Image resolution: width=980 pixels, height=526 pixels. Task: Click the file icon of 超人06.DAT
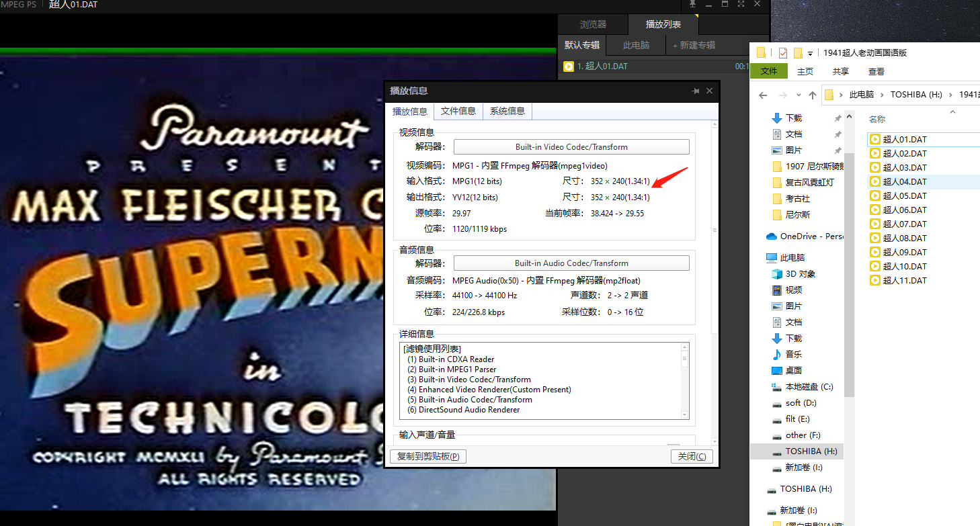[874, 210]
